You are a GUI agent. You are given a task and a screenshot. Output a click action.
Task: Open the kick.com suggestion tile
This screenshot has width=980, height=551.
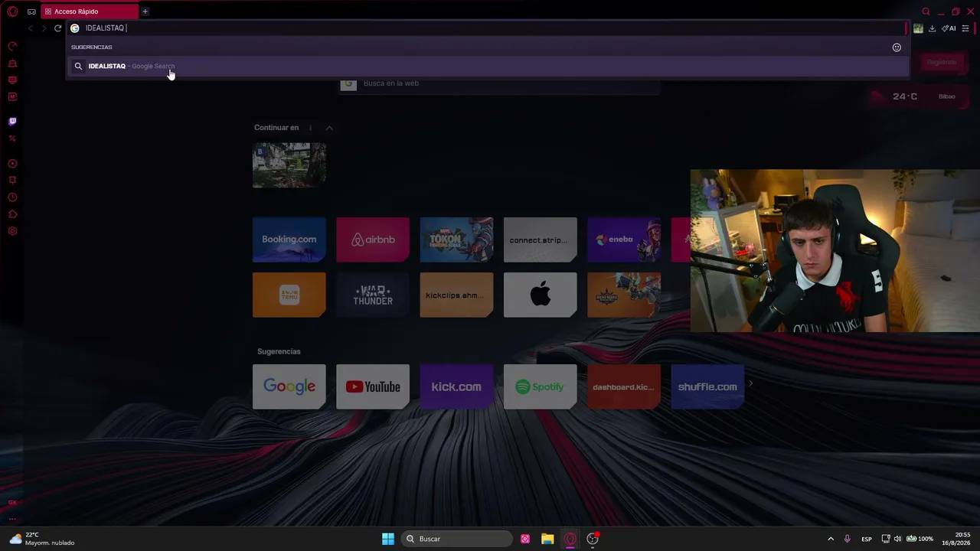click(x=456, y=386)
